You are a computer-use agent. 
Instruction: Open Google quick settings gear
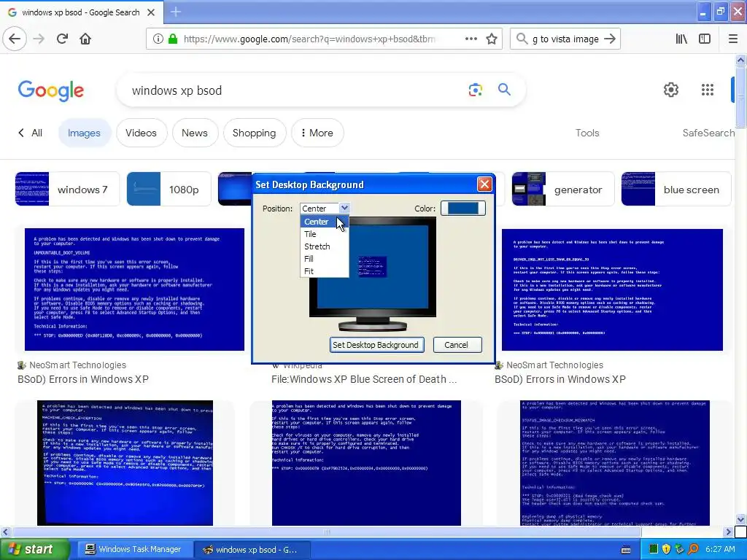point(671,90)
